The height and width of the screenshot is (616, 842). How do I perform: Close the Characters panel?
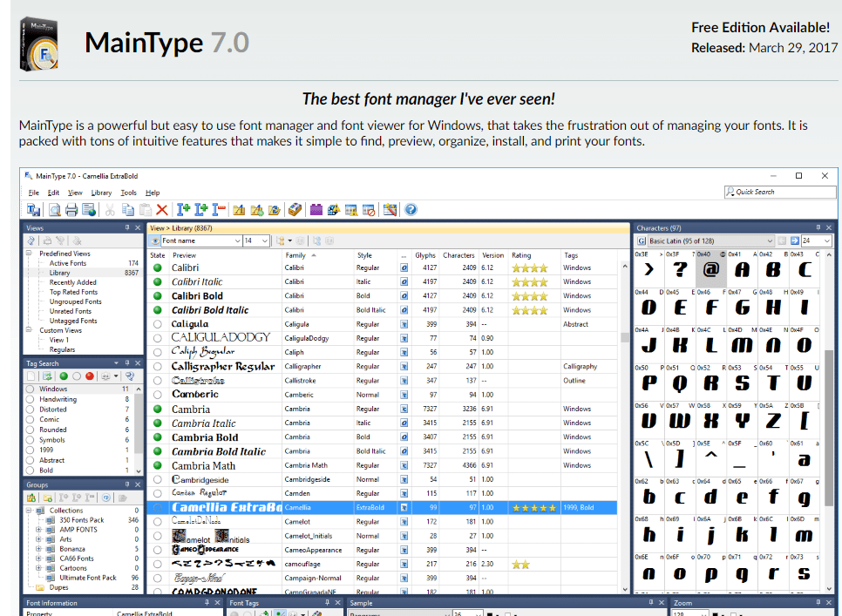[829, 227]
